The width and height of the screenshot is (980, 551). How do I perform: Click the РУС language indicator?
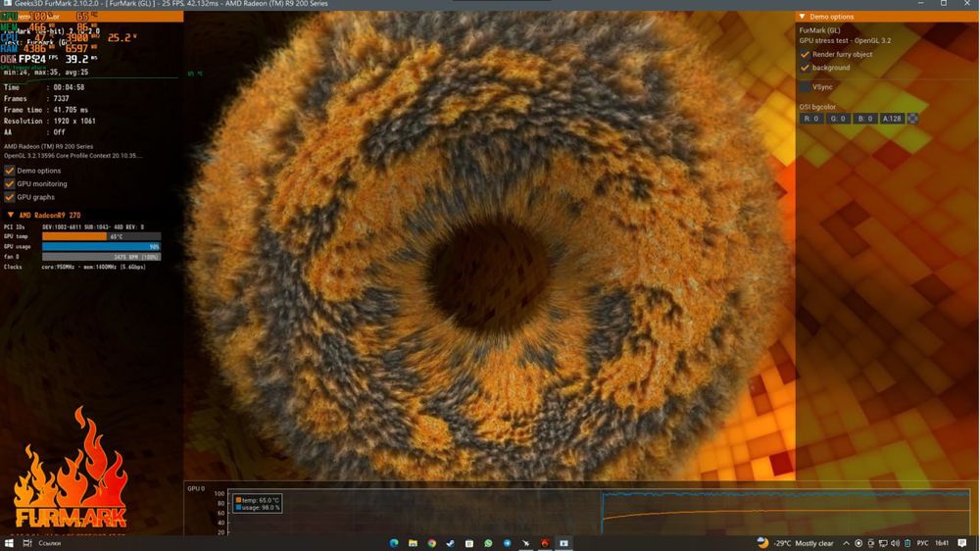[922, 543]
